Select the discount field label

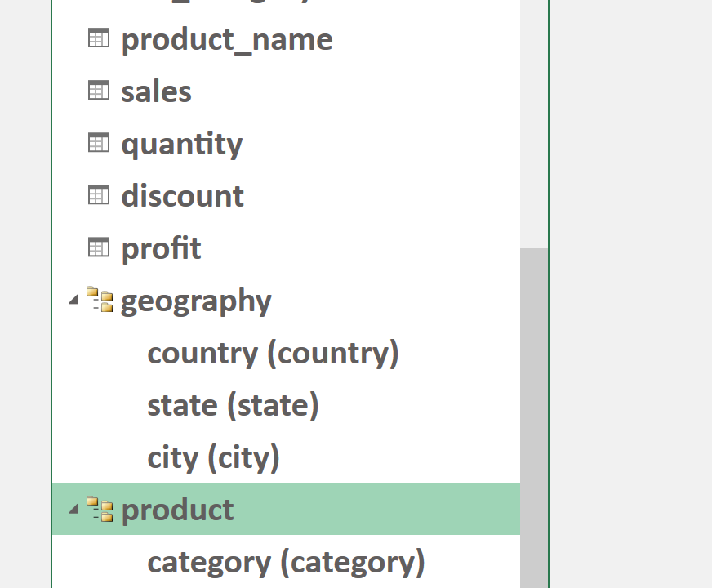(182, 196)
